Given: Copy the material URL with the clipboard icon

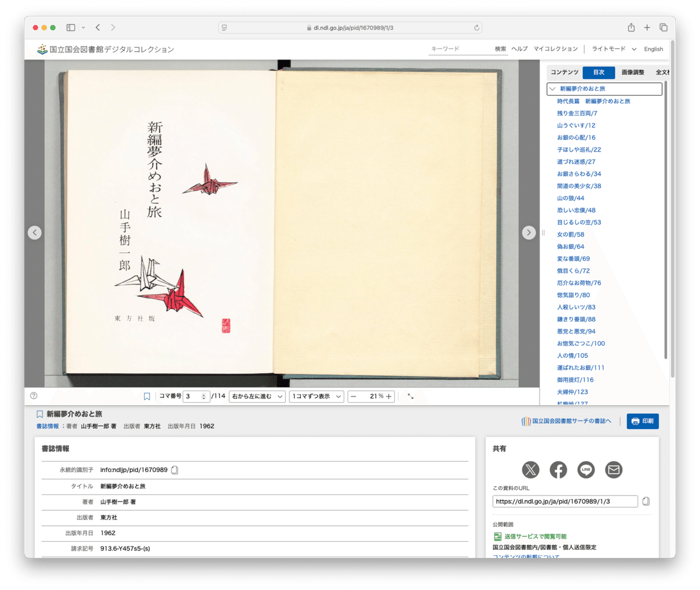Looking at the screenshot, I should click(x=646, y=501).
